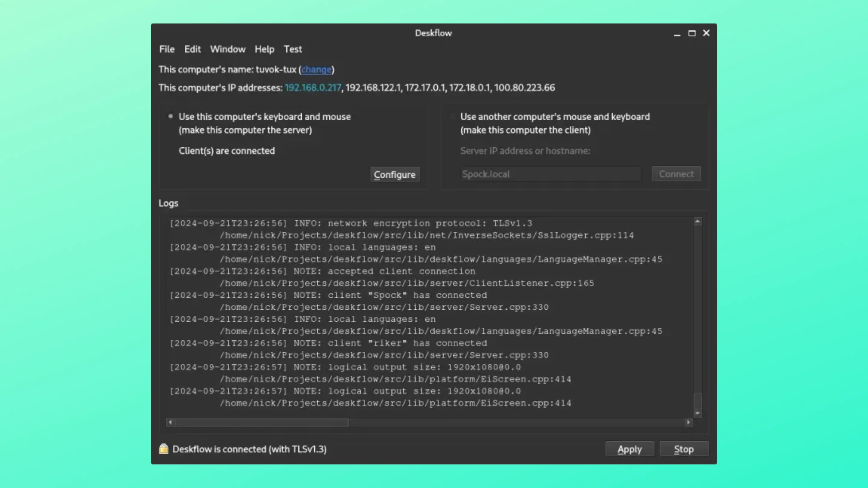The width and height of the screenshot is (868, 488).
Task: Click the vertical log scrollbar thumb
Action: (x=697, y=401)
